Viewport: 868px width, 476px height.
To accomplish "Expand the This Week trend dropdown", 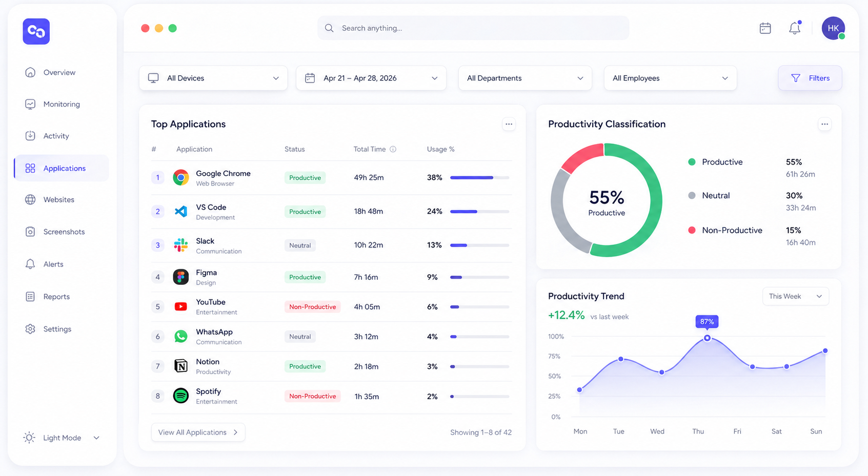I will (x=795, y=296).
